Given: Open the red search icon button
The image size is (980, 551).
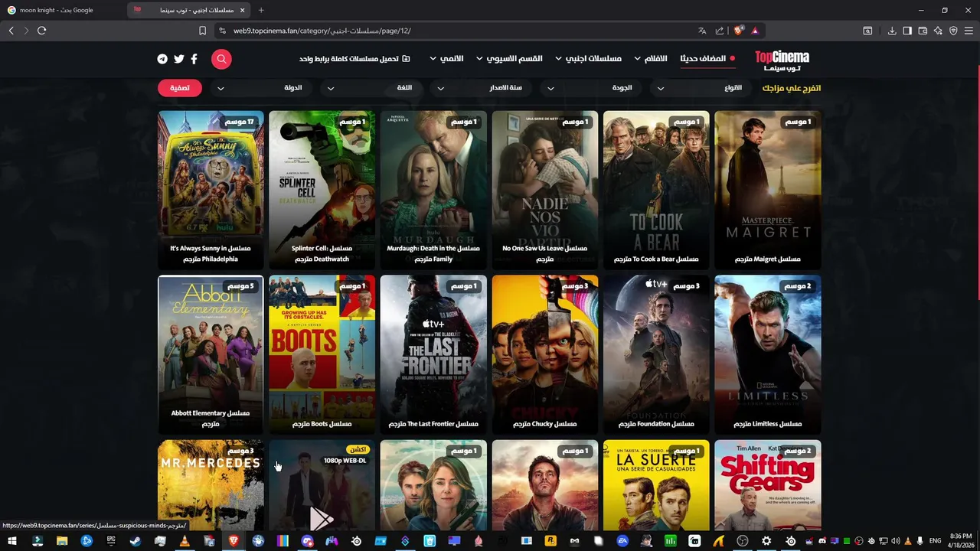Looking at the screenshot, I should click(x=221, y=59).
